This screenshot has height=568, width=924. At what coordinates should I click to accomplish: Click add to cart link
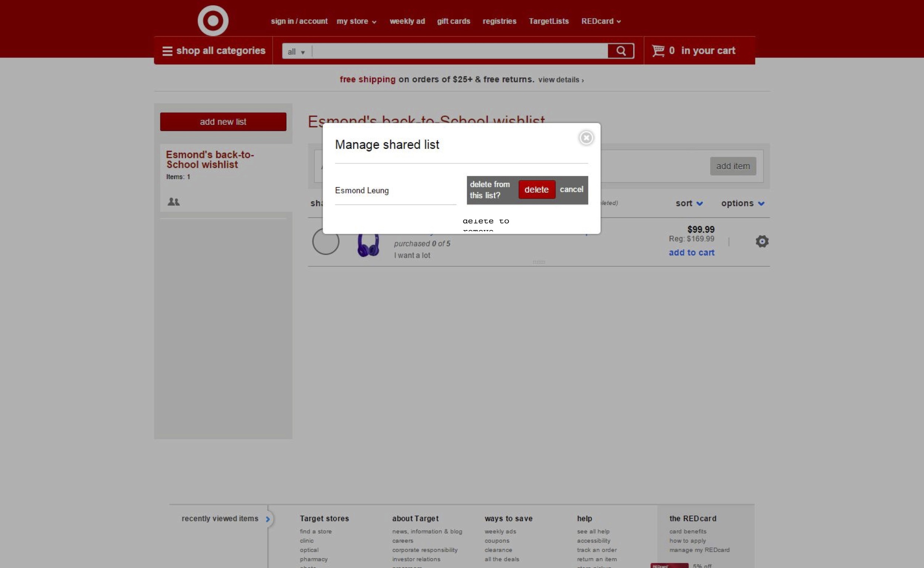(x=691, y=253)
